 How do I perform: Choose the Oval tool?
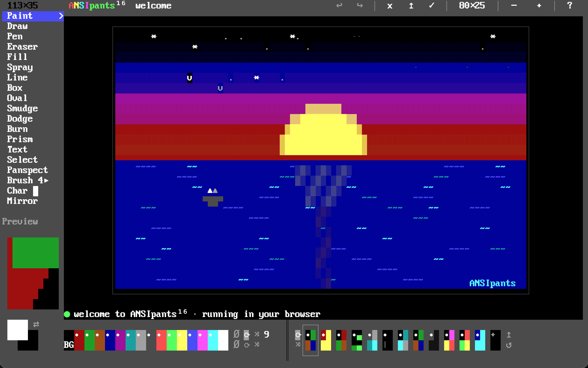click(17, 98)
